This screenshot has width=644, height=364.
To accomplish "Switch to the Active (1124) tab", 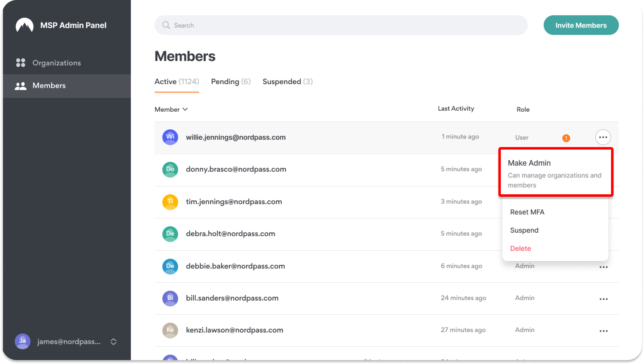I will [x=177, y=81].
